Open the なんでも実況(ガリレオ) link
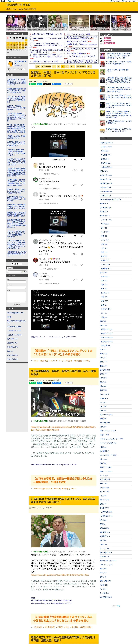The width and height of the screenshot is (138, 644). pos(15,313)
